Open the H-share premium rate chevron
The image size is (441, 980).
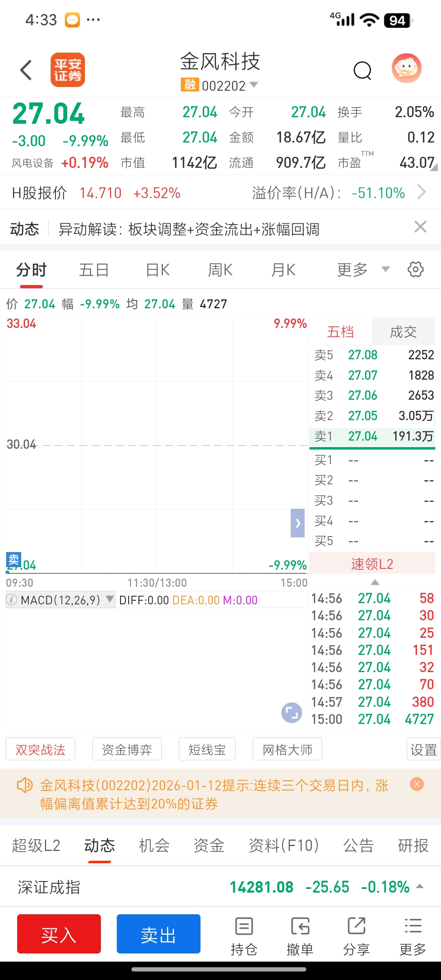421,192
